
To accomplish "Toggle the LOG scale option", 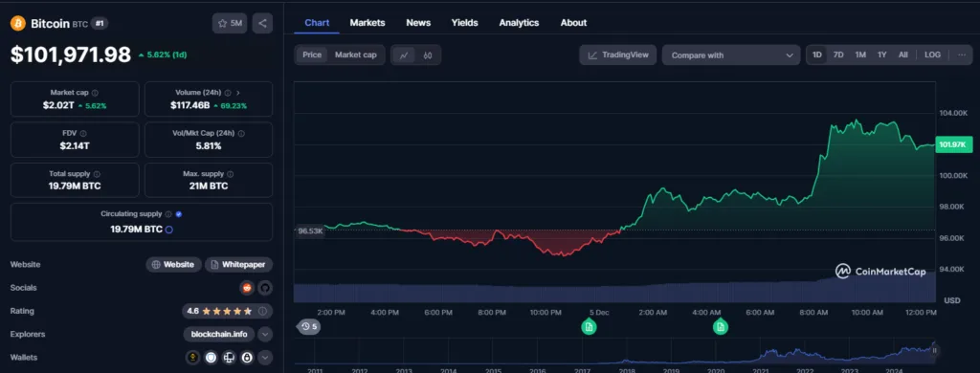I will point(932,55).
